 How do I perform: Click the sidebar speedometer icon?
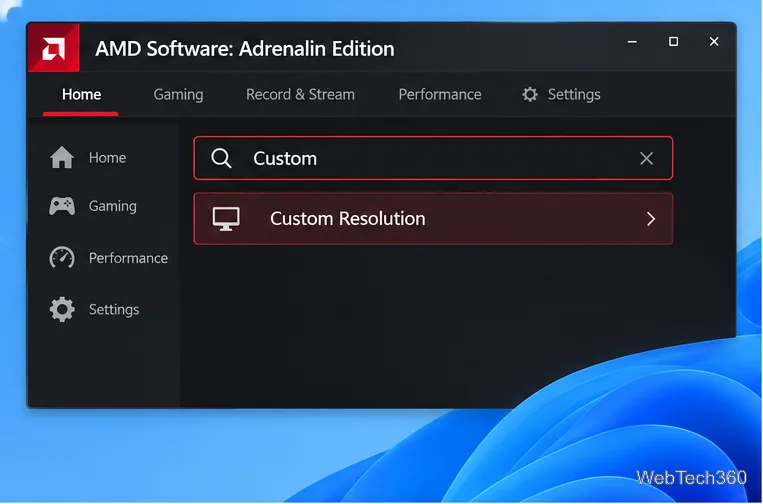pyautogui.click(x=62, y=258)
